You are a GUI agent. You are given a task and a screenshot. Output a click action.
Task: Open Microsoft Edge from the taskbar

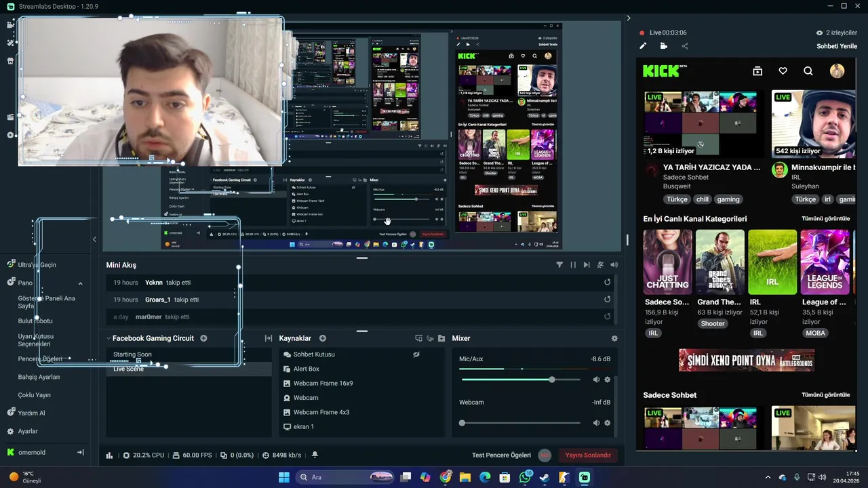click(485, 477)
